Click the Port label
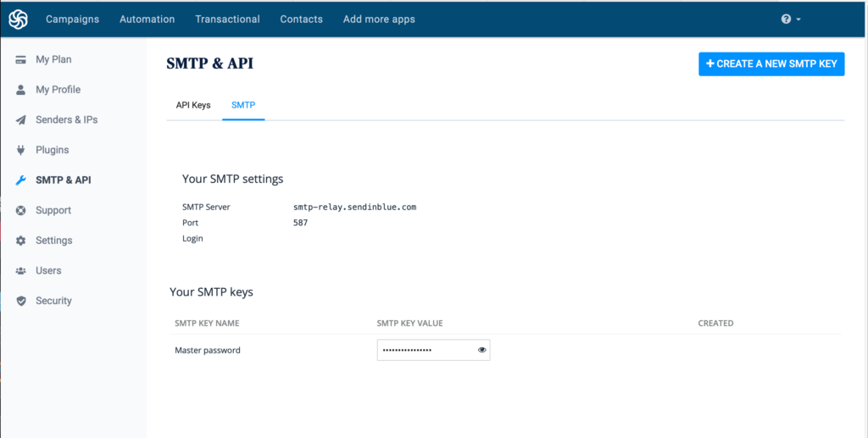The width and height of the screenshot is (868, 438). tap(190, 223)
